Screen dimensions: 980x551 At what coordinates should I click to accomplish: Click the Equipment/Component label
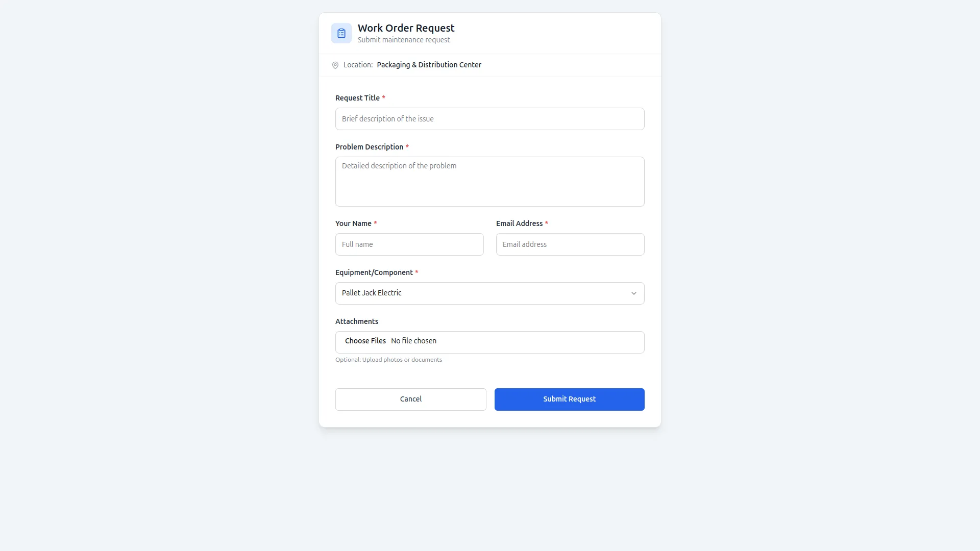[x=374, y=272]
